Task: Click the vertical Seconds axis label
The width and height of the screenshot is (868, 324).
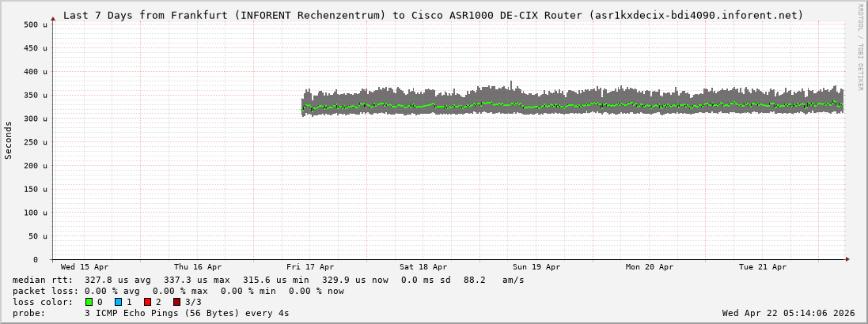Action: [x=9, y=141]
